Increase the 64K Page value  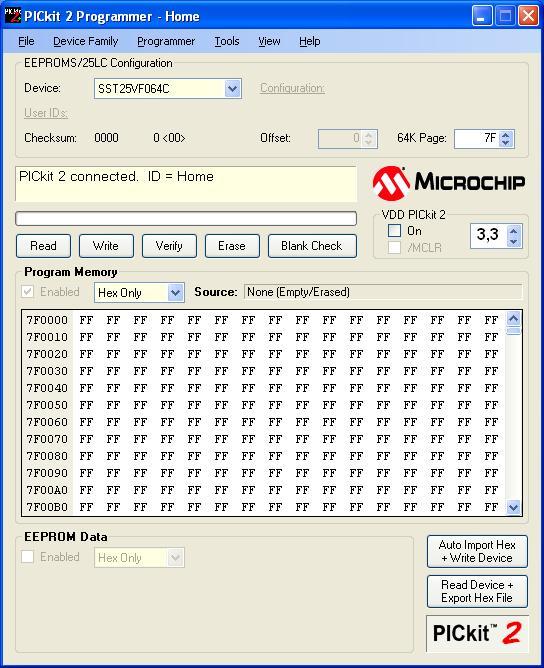506,135
